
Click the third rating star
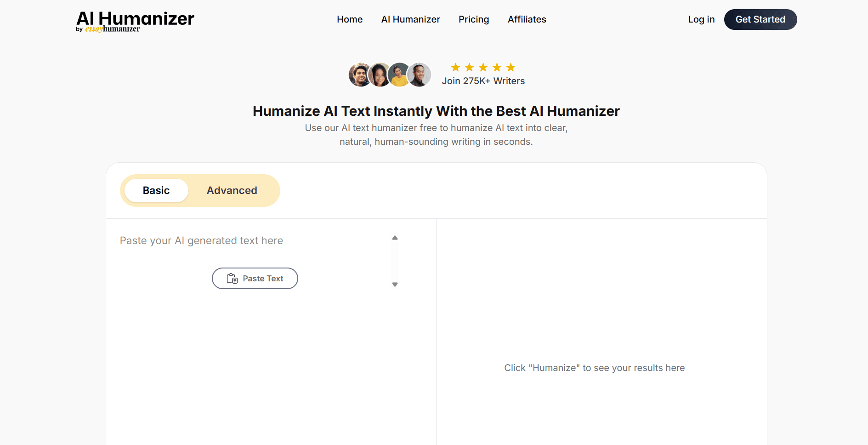pyautogui.click(x=483, y=68)
